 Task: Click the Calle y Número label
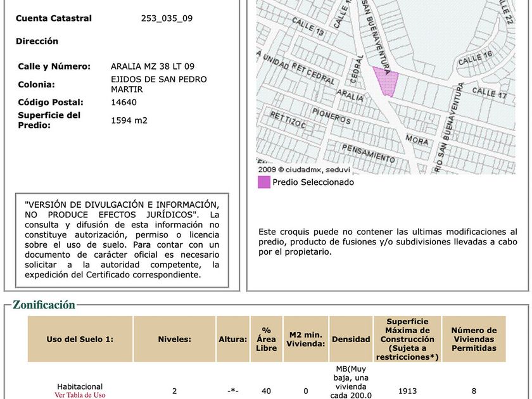(x=54, y=66)
